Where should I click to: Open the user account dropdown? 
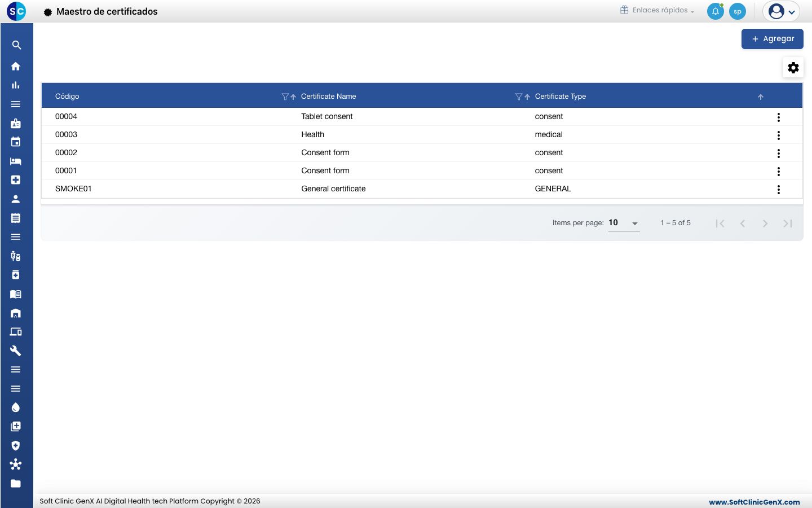coord(782,11)
